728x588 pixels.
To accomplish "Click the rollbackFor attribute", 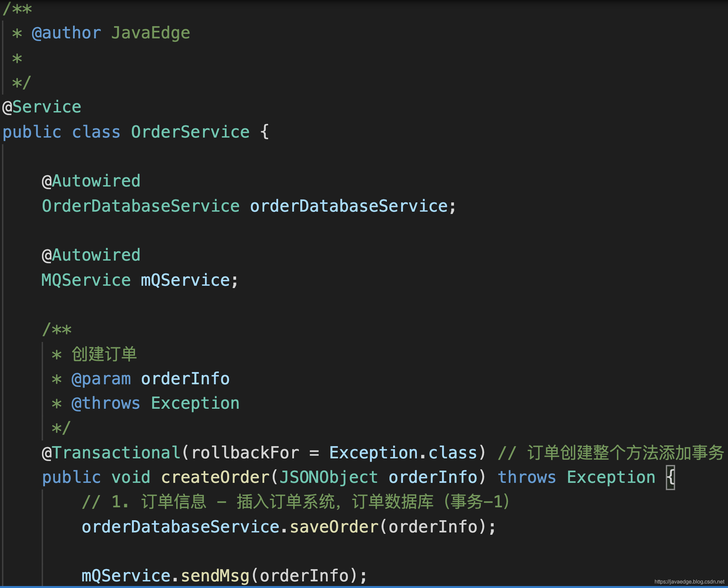I will (246, 453).
